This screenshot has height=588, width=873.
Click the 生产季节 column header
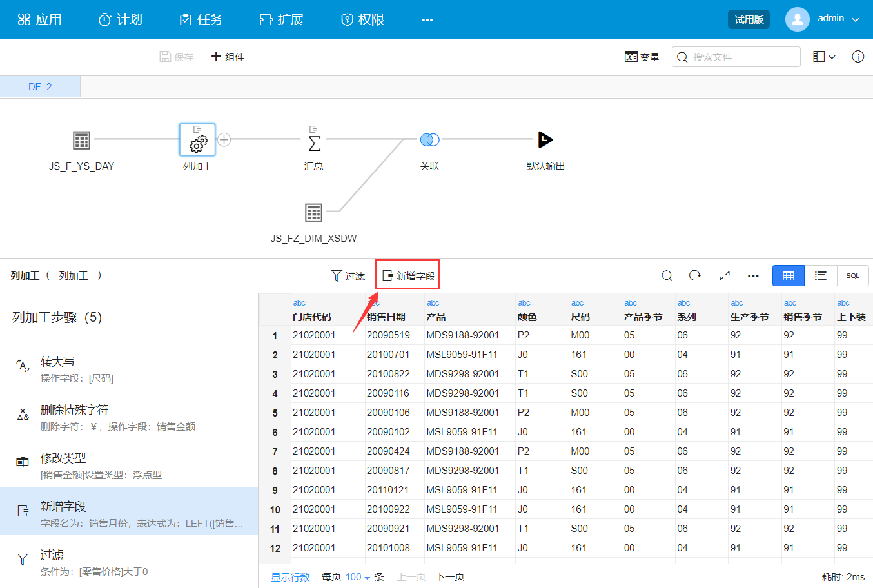point(749,317)
